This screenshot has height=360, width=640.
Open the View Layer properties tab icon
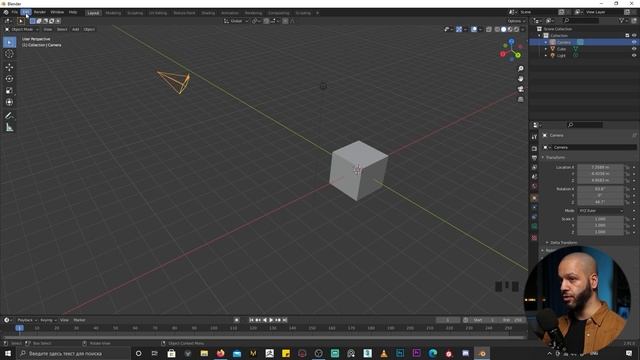point(534,167)
